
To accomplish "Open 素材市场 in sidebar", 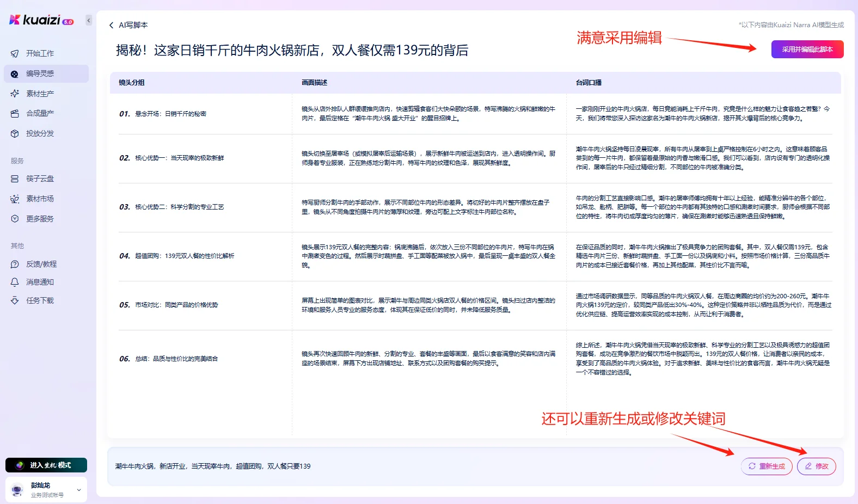I will pyautogui.click(x=46, y=199).
